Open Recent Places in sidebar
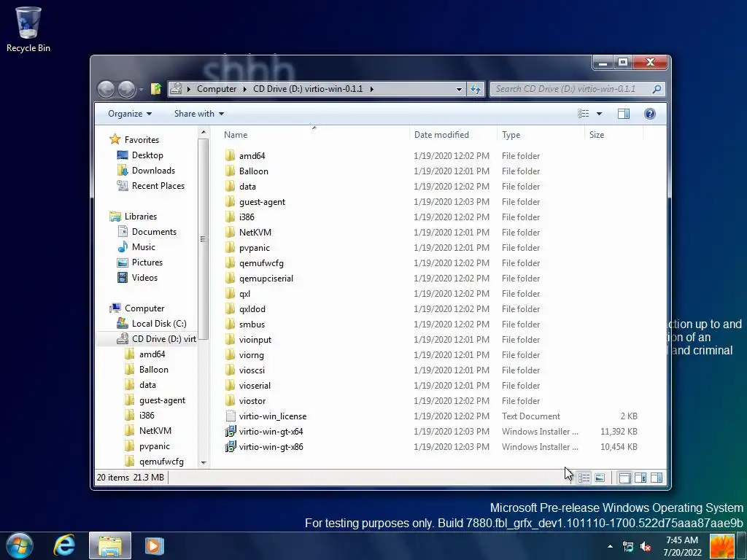This screenshot has height=560, width=747. [x=158, y=186]
